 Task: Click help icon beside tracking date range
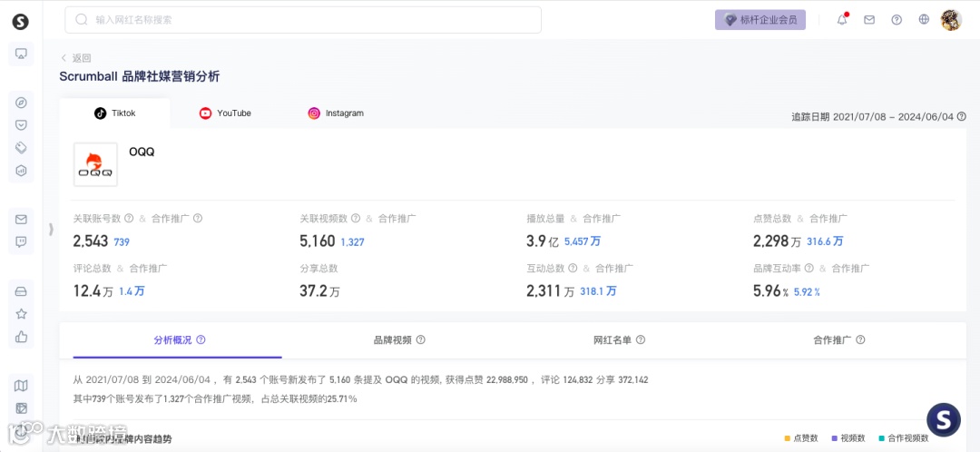(x=961, y=116)
